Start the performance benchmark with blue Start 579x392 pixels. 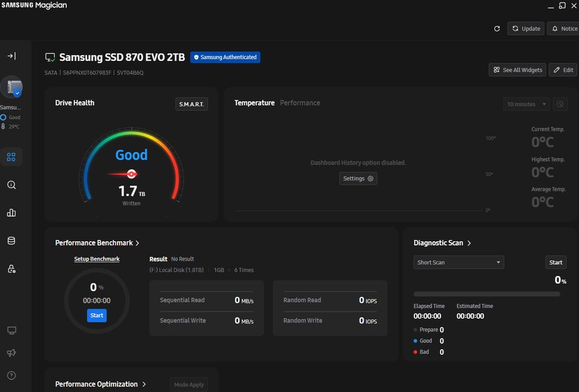[96, 315]
